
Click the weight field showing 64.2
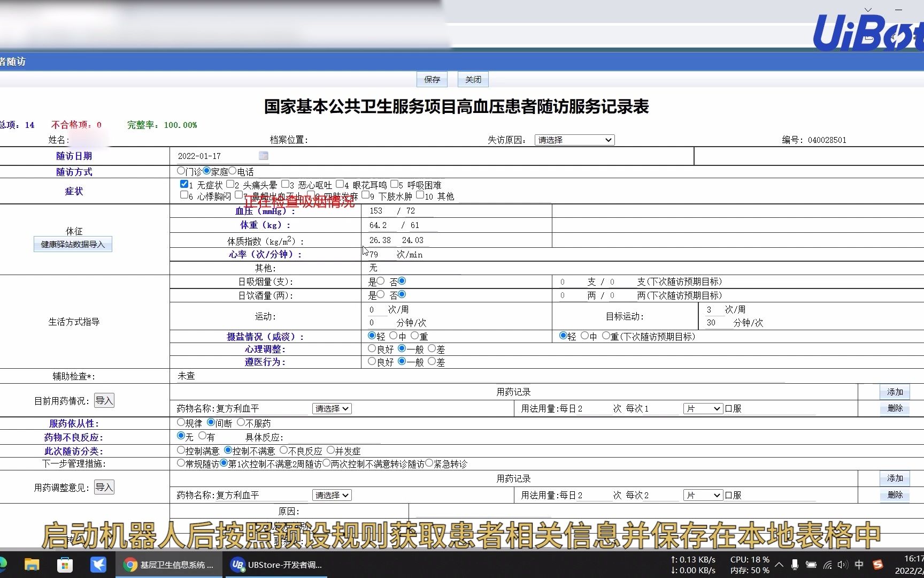[x=381, y=225]
